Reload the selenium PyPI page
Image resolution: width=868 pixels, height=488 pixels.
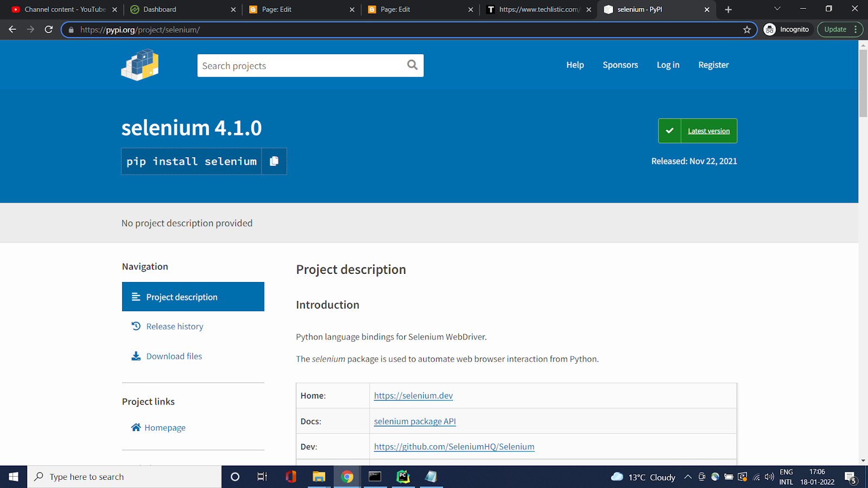(x=49, y=29)
